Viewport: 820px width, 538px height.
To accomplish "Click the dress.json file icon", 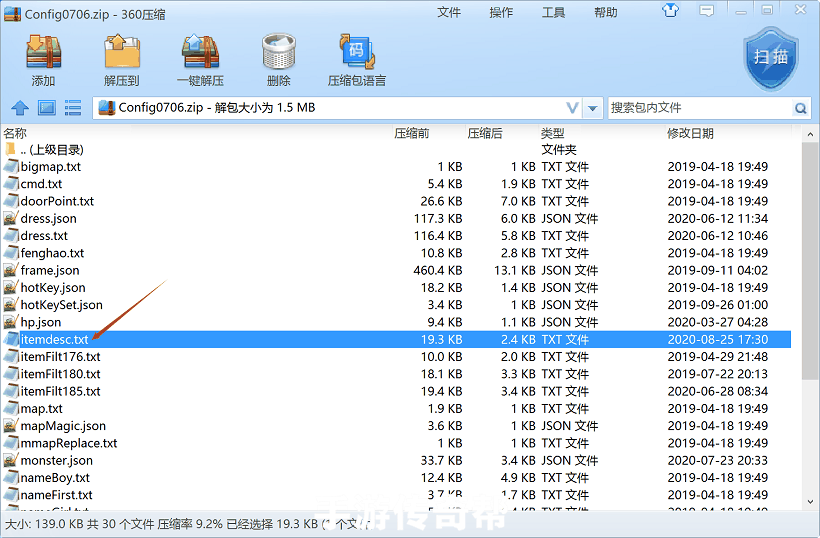I will [10, 219].
